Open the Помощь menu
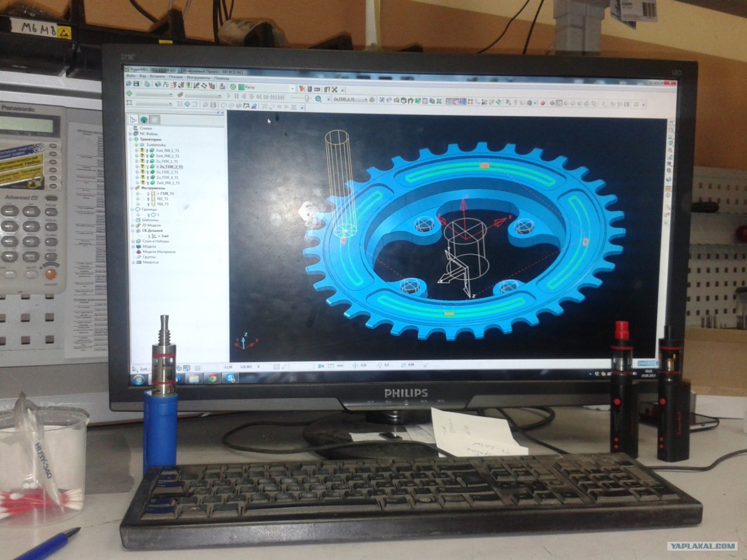The height and width of the screenshot is (560, 747). [222, 78]
